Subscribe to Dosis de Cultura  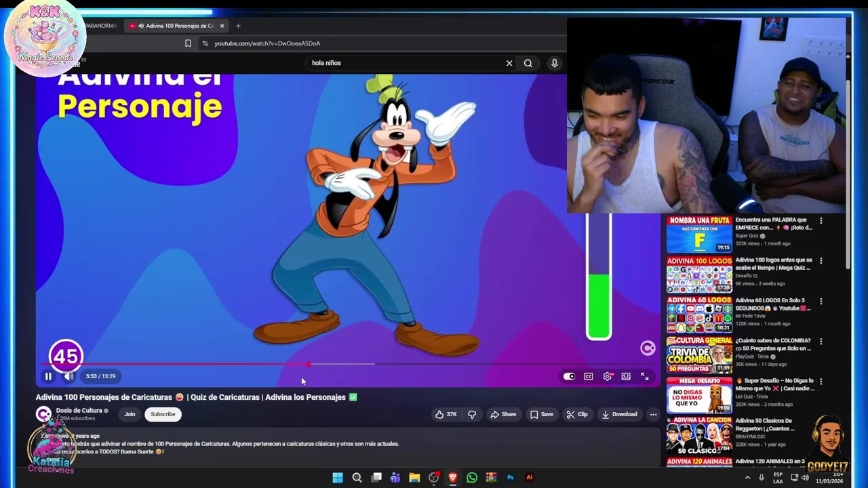click(163, 414)
